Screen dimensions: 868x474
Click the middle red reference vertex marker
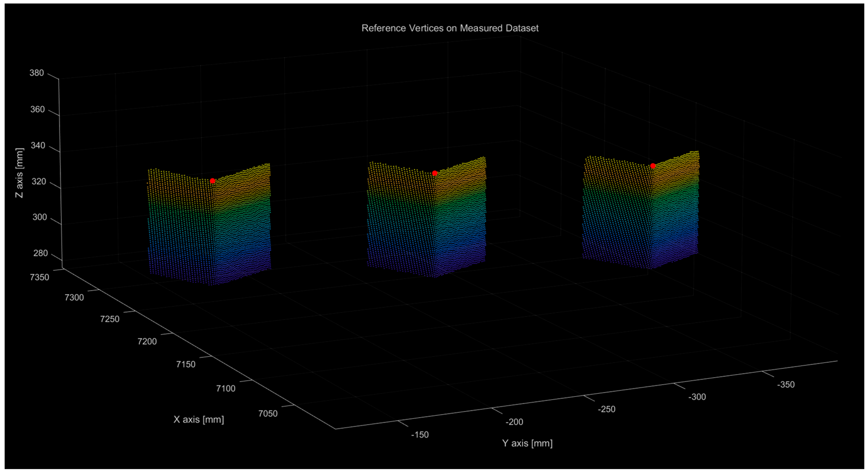[x=435, y=173]
